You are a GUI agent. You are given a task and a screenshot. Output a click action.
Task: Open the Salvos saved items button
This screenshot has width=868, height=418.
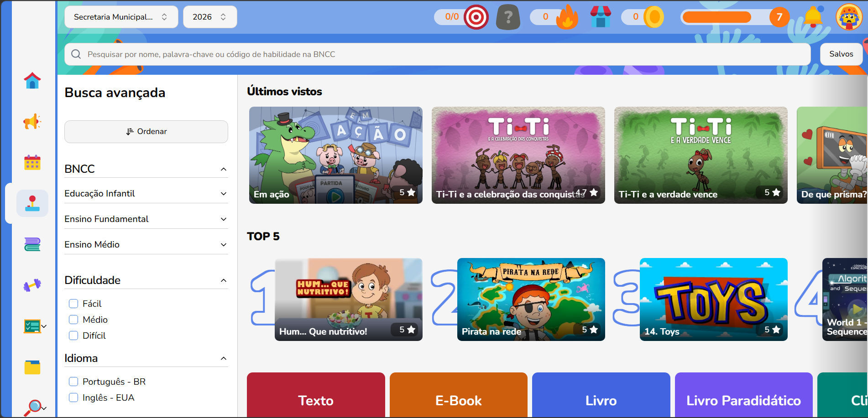[841, 54]
